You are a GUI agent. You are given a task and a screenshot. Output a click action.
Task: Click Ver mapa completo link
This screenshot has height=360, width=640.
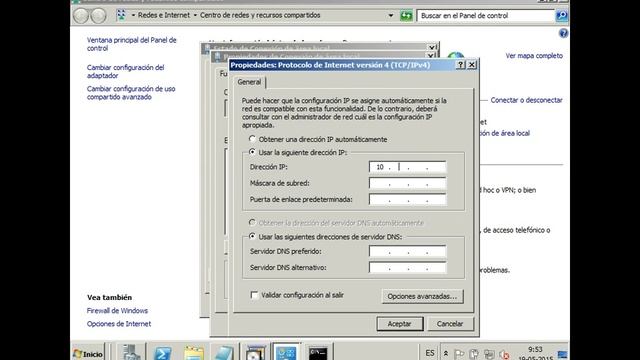pos(534,56)
